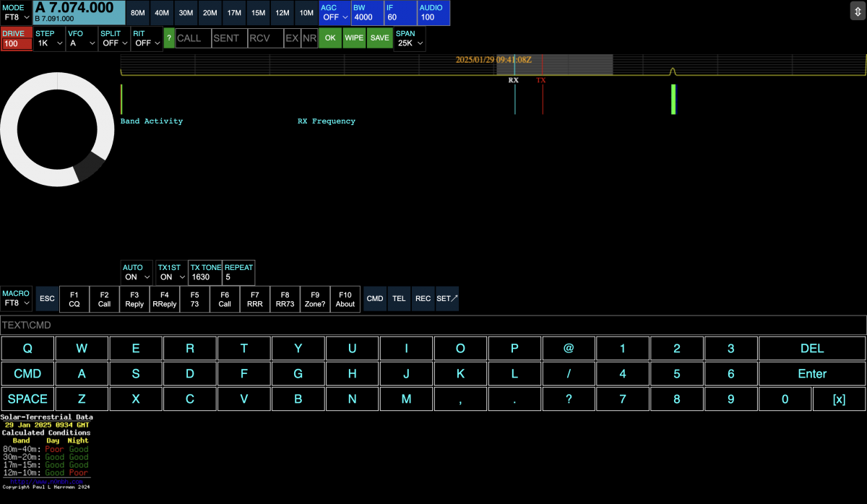Click the TX marker on the waterfall
Image resolution: width=867 pixels, height=504 pixels.
click(x=541, y=81)
